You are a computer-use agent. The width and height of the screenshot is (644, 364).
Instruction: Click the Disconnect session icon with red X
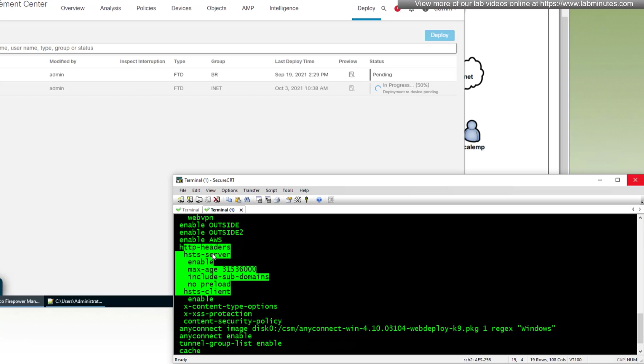[217, 200]
